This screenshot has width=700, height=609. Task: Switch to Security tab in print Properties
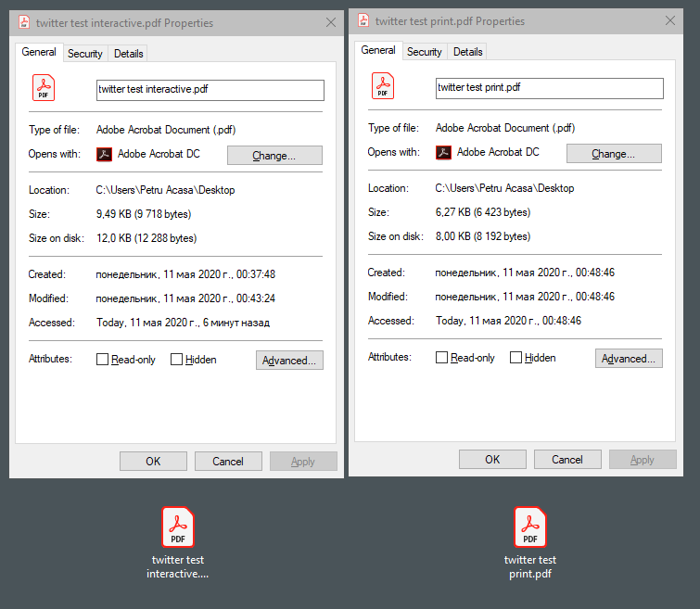click(x=424, y=52)
